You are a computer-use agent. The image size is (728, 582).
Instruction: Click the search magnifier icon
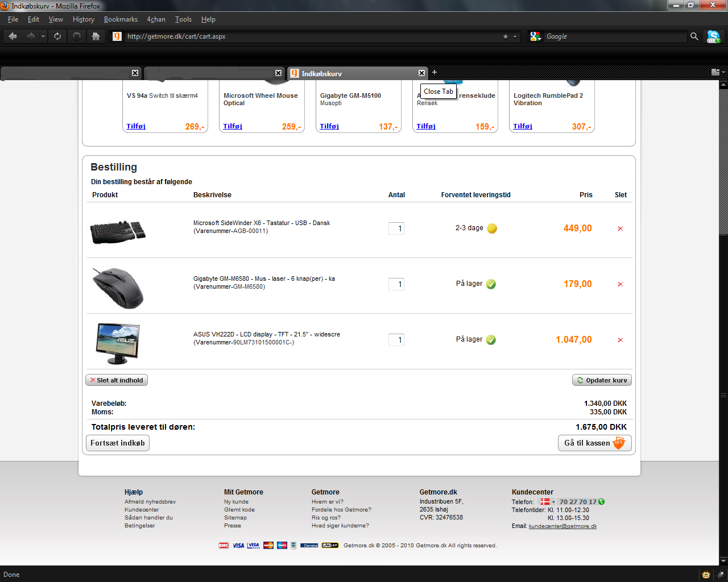pyautogui.click(x=694, y=36)
